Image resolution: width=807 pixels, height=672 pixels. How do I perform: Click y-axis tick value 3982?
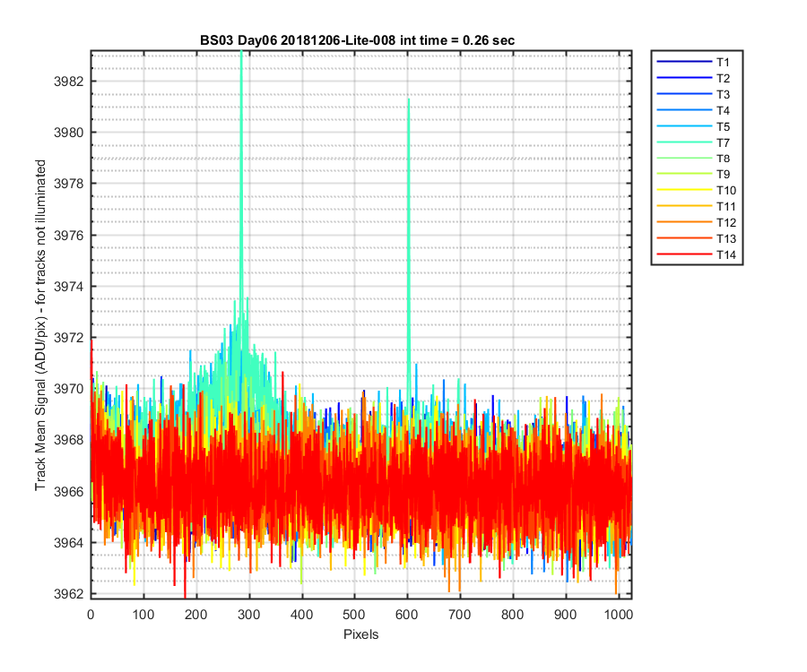tap(68, 82)
